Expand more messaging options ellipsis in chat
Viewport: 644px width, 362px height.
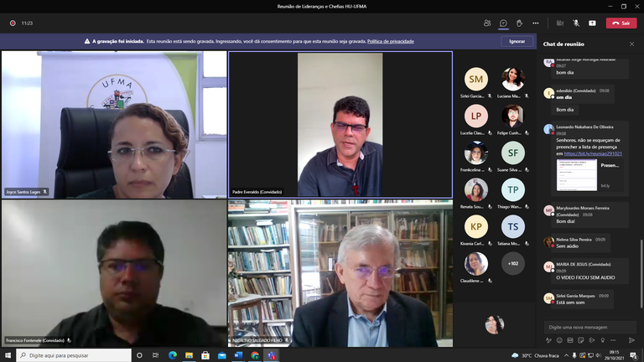tap(613, 340)
